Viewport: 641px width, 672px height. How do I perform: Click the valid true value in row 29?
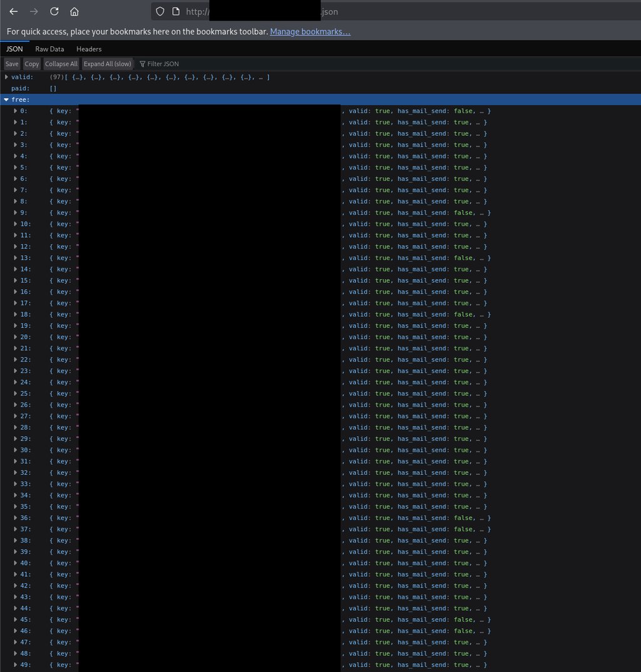click(x=382, y=439)
